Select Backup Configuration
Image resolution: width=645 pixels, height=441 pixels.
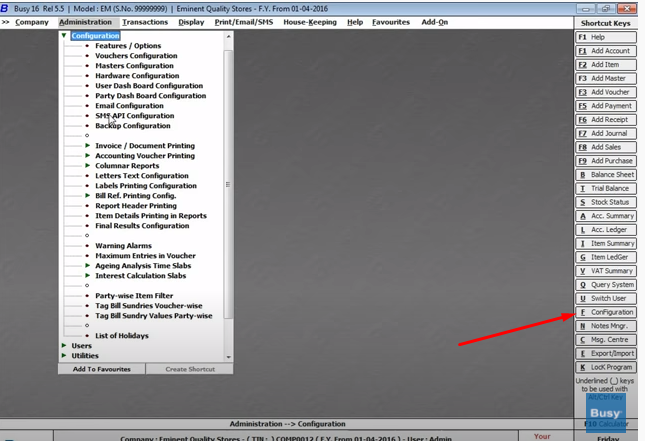click(x=132, y=125)
